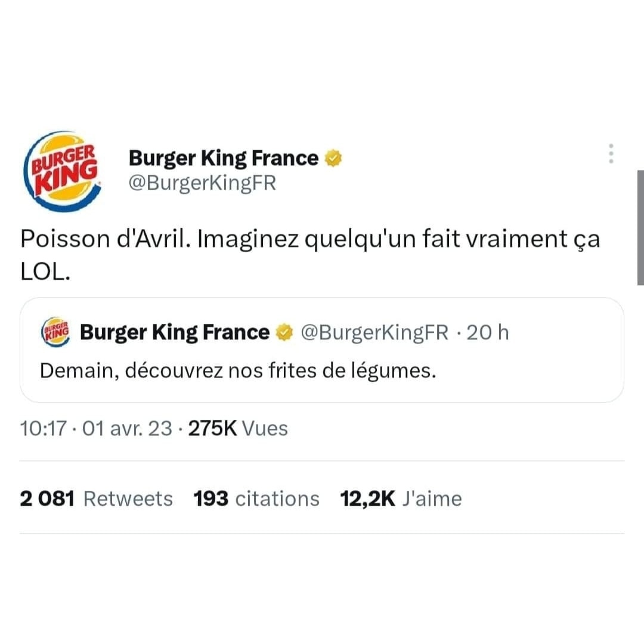This screenshot has height=644, width=644.
Task: Click the '20 h' timestamp of the quoted tweet
Action: pyautogui.click(x=488, y=332)
